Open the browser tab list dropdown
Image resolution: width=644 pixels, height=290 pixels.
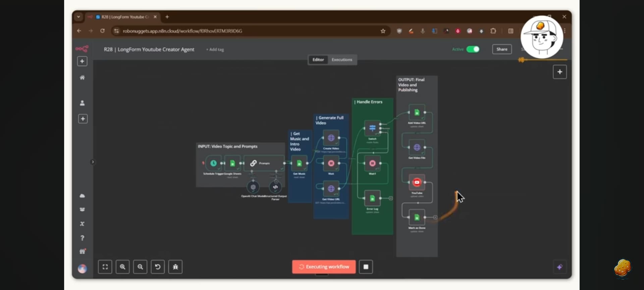tap(78, 17)
